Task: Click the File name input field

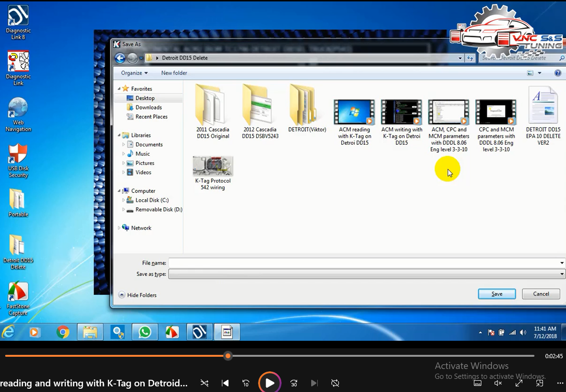Action: pos(364,263)
